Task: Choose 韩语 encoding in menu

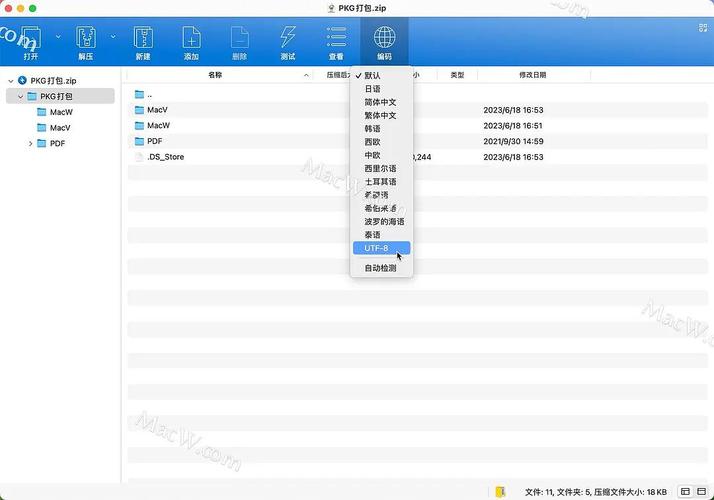Action: [382, 129]
